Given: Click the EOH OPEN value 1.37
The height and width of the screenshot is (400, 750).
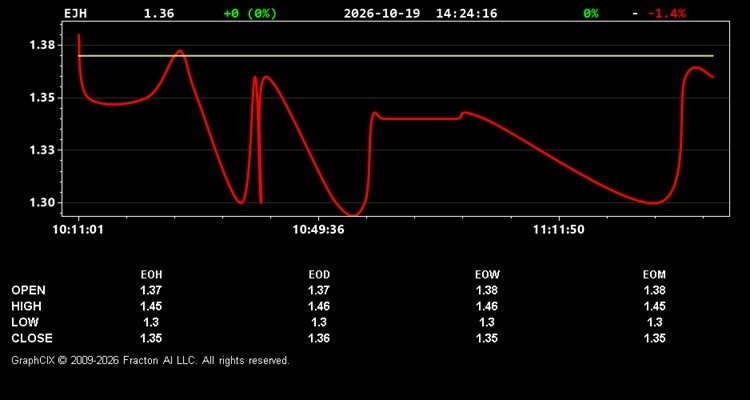Looking at the screenshot, I should click(x=151, y=290).
